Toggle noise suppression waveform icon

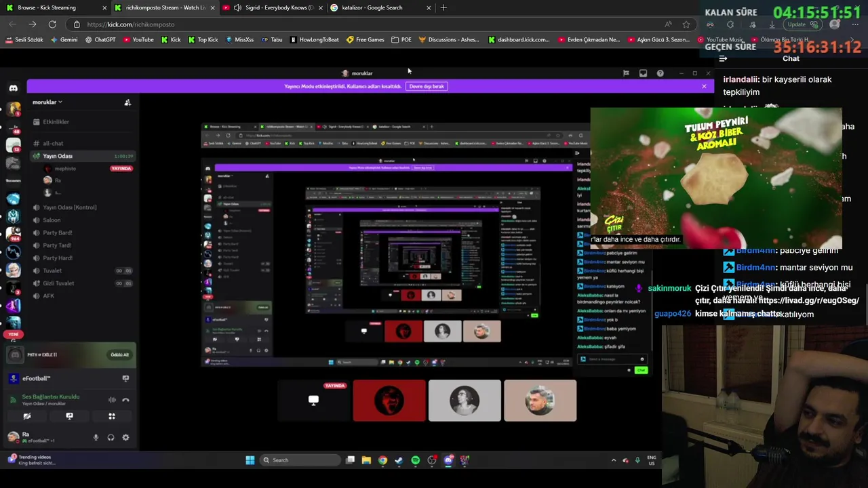coord(112,400)
